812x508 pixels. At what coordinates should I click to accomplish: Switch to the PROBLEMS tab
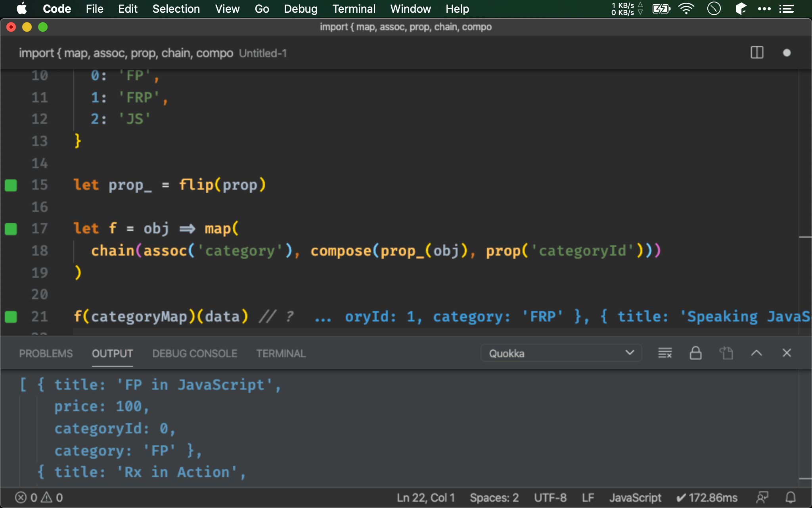[x=46, y=353]
